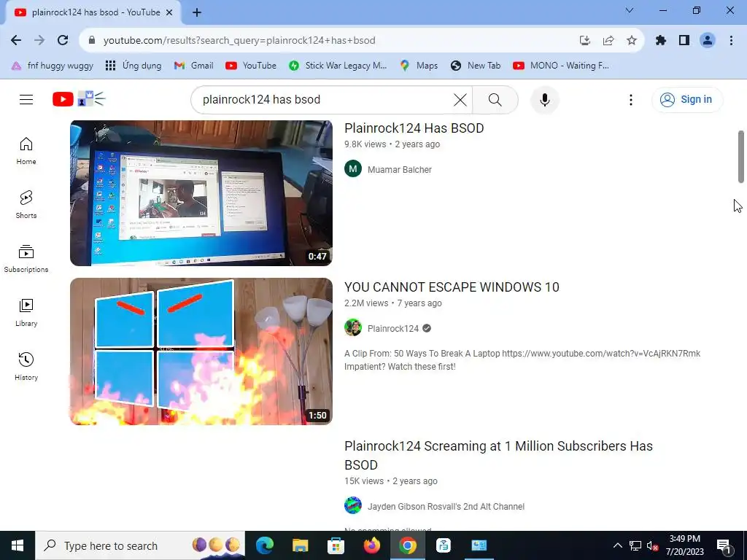Click the browser forward arrow

[x=39, y=41]
